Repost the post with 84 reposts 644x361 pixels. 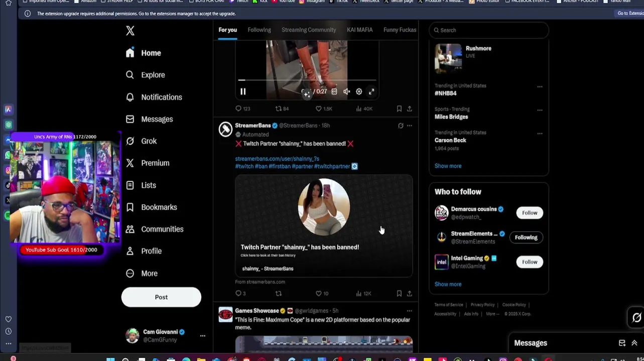click(282, 109)
